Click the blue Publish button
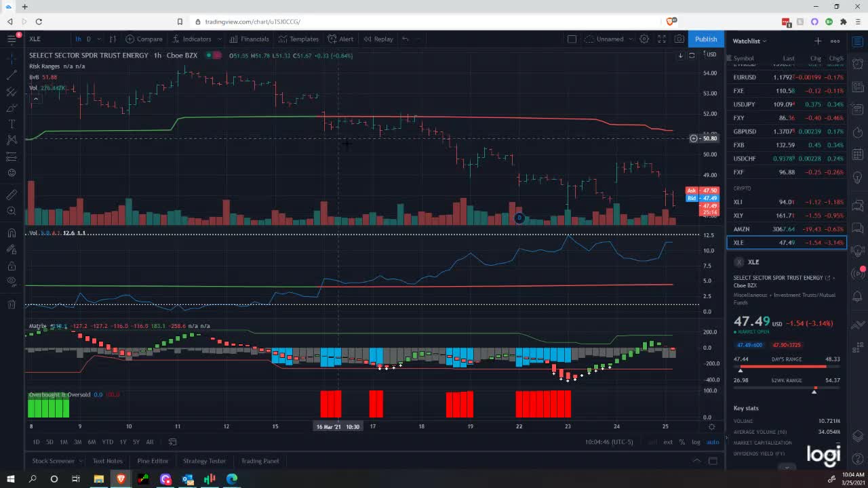This screenshot has height=488, width=868. tap(706, 39)
